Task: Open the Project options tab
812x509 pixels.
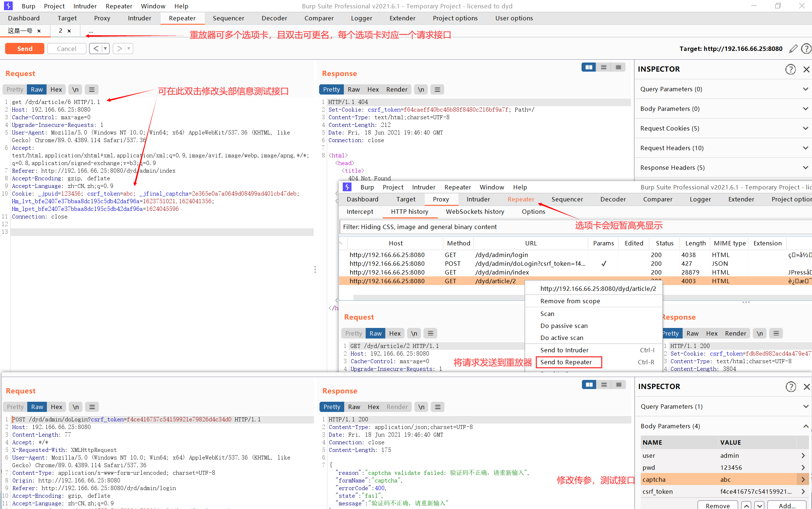Action: [455, 18]
